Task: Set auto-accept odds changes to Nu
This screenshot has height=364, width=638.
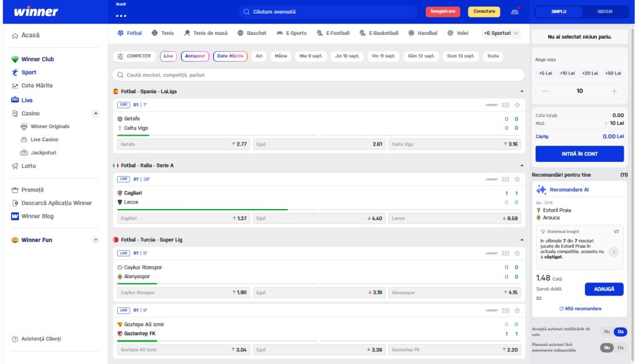Action: click(607, 332)
